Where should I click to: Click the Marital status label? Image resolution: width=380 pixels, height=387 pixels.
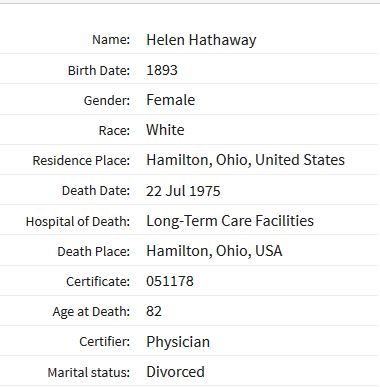88,372
